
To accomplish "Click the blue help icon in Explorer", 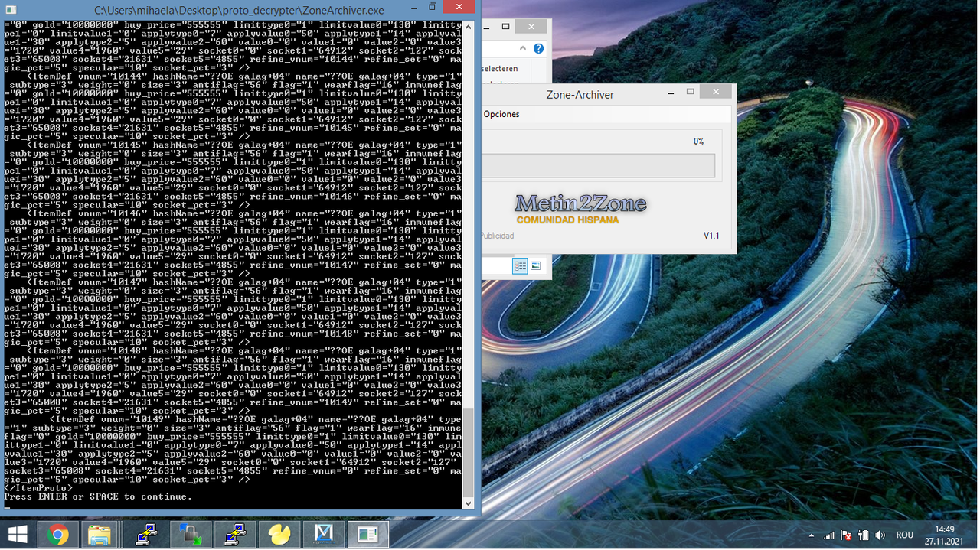I will coord(538,48).
